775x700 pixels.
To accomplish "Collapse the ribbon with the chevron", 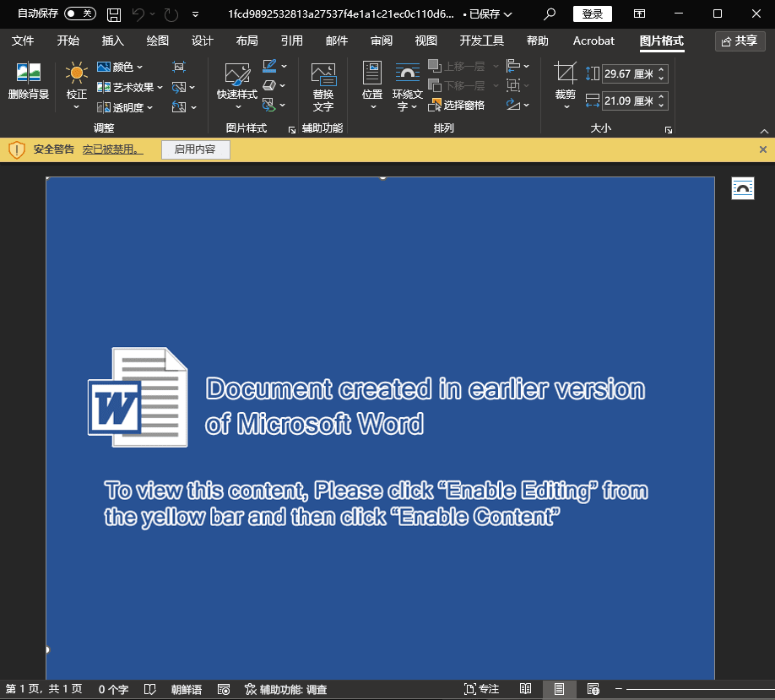I will (x=764, y=131).
